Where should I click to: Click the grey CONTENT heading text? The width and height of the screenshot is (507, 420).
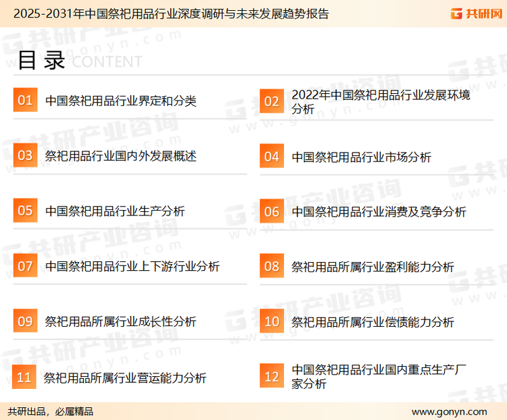coord(107,61)
